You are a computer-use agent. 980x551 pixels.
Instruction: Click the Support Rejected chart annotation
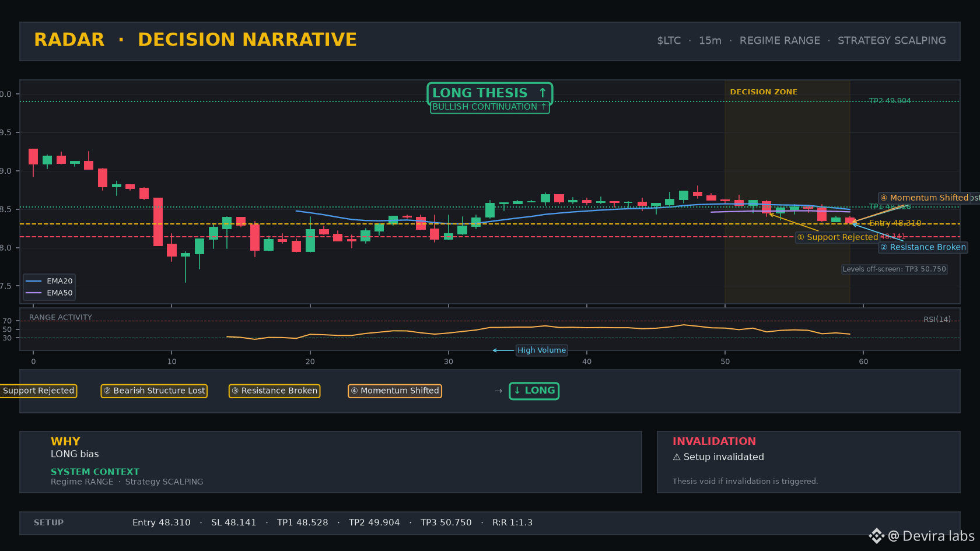point(838,237)
